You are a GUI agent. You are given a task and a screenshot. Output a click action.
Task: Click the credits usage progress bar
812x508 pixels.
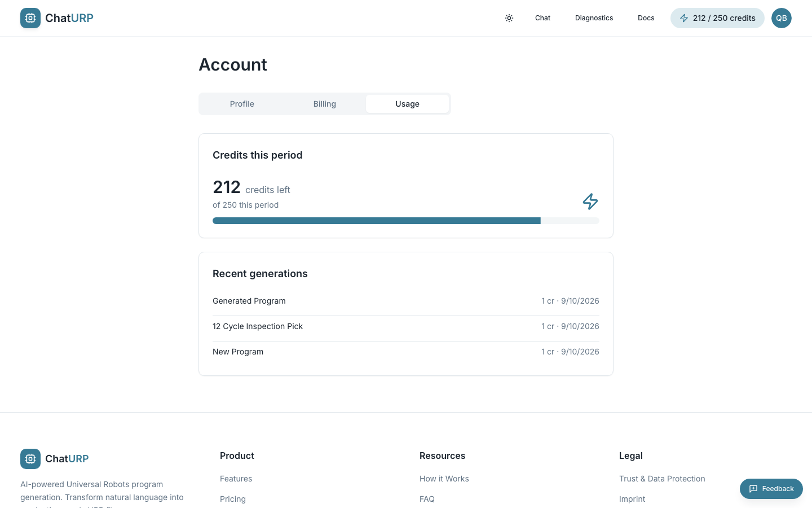point(406,221)
